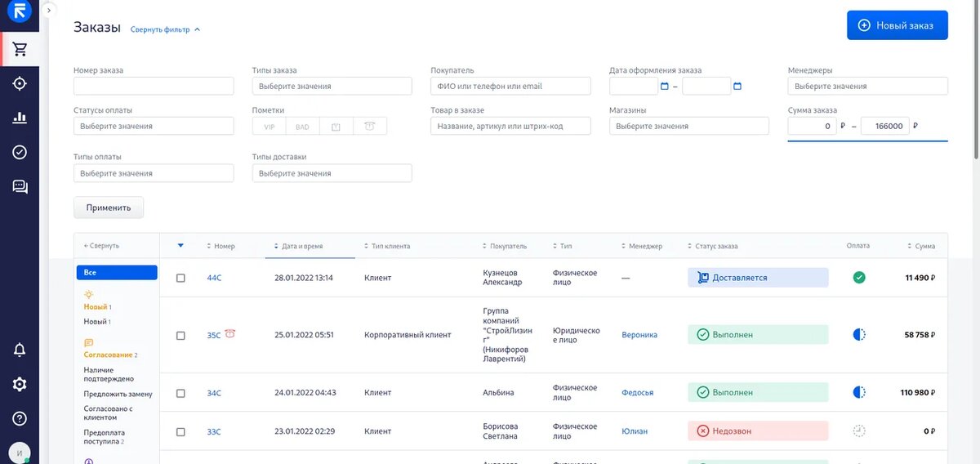Toggle the BAD mark filter
The width and height of the screenshot is (980, 464).
(x=302, y=127)
